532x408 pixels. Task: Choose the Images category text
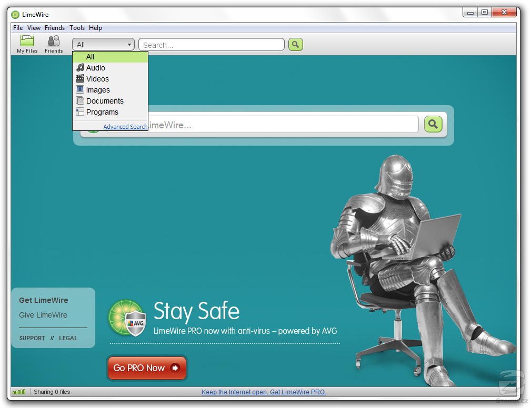tap(98, 90)
